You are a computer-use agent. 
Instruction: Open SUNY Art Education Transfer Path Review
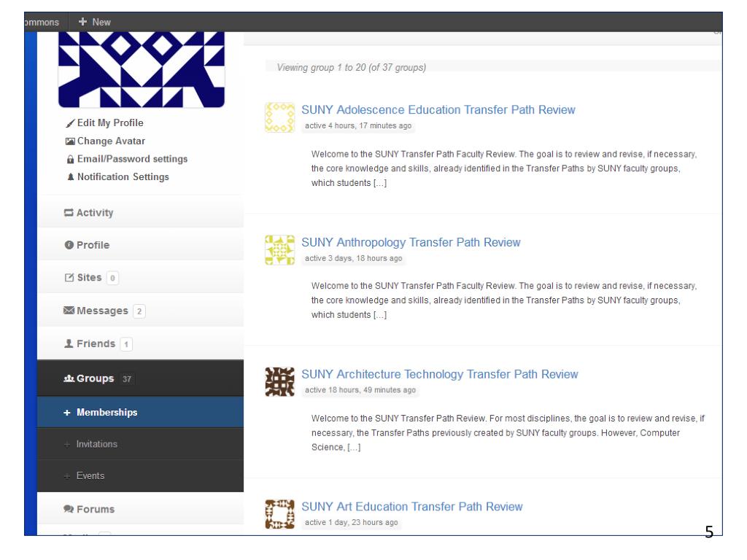click(x=412, y=507)
